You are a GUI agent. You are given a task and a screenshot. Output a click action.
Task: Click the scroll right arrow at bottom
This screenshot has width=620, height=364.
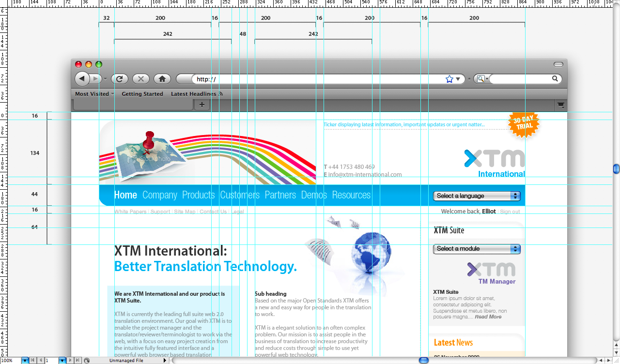608,361
